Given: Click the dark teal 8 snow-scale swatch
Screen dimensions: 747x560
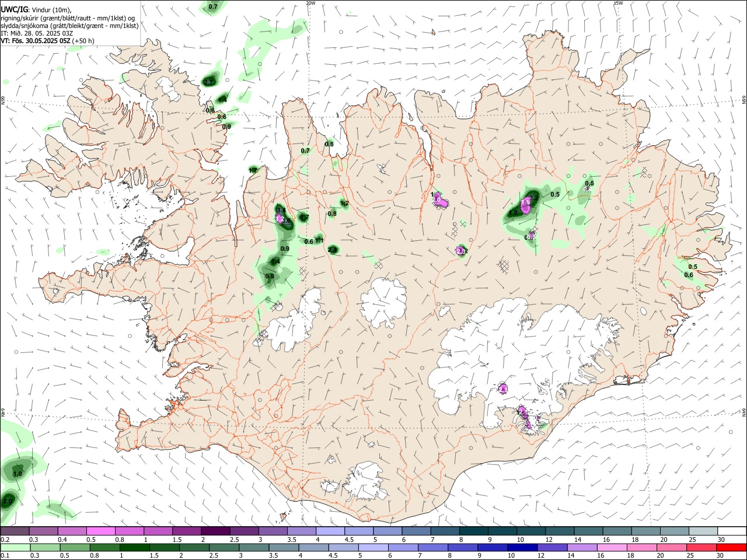Looking at the screenshot, I should (x=474, y=531).
